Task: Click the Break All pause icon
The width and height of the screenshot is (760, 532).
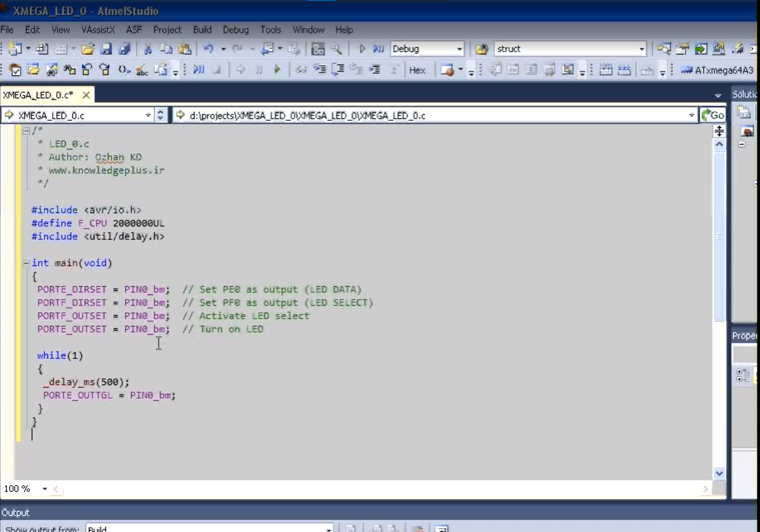Action: click(x=259, y=70)
